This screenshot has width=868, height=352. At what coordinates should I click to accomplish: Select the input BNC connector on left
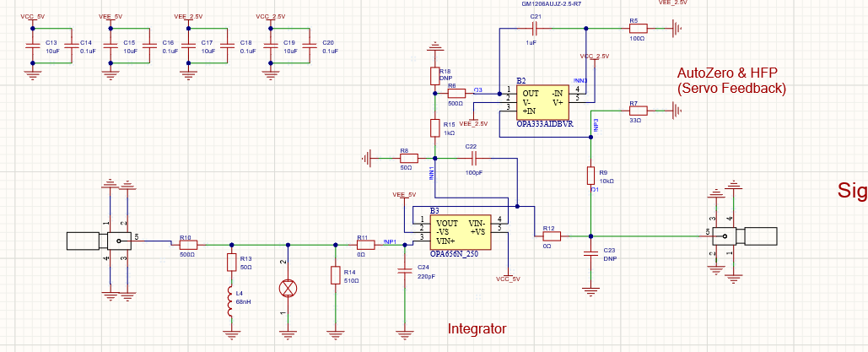tap(100, 241)
